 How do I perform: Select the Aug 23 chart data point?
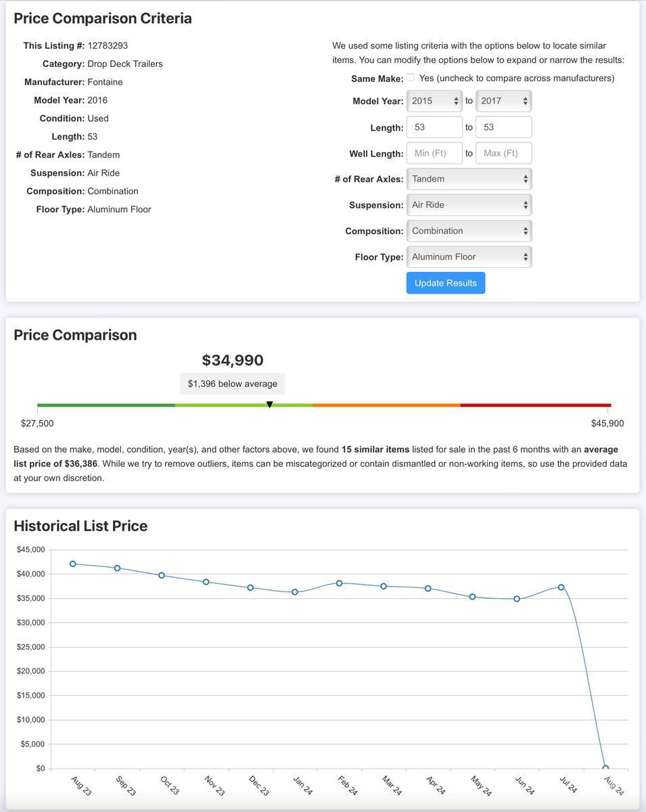coord(73,564)
